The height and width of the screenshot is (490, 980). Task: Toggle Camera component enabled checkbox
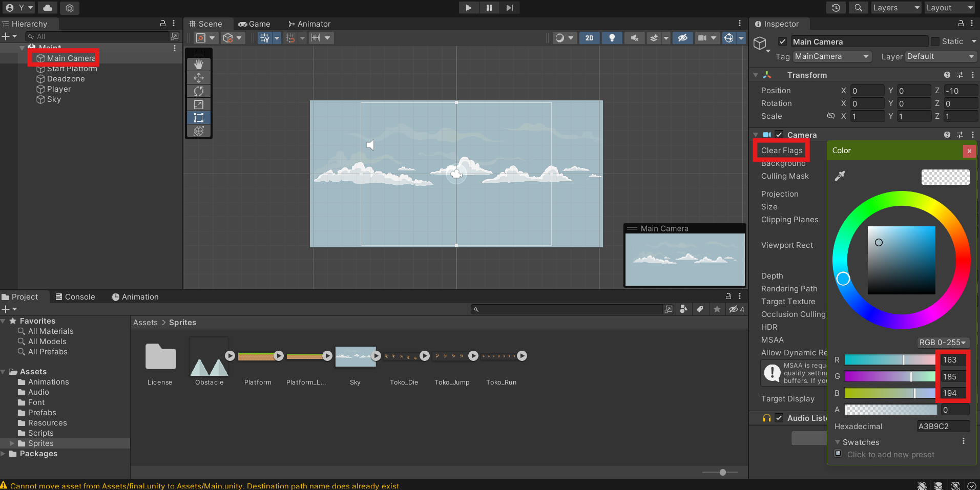click(779, 135)
